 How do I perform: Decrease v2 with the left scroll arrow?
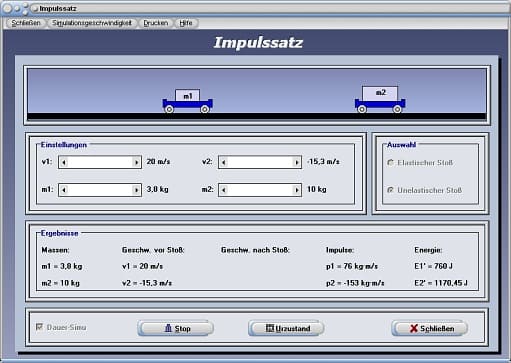point(224,162)
